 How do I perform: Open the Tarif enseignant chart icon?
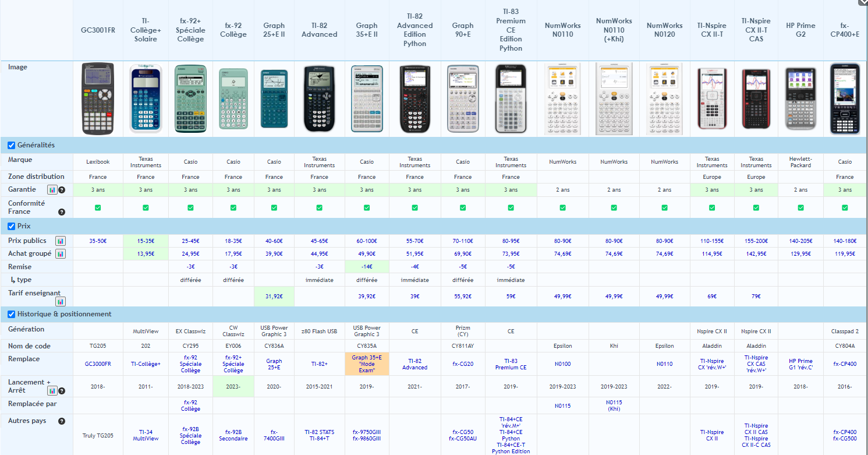point(60,301)
